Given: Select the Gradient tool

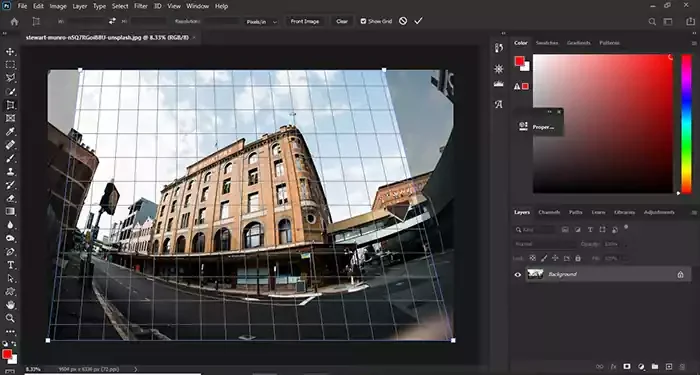Looking at the screenshot, I should (x=10, y=212).
